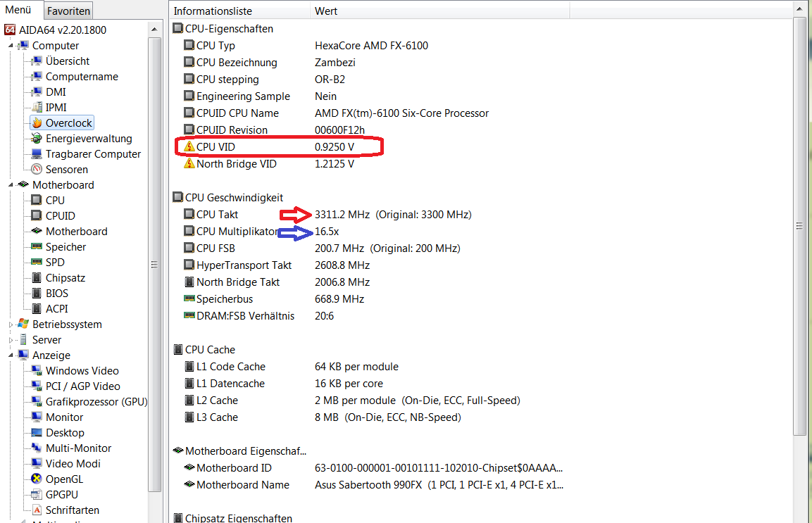Sort by the Informationsliste column header
The image size is (812, 523).
(x=240, y=11)
